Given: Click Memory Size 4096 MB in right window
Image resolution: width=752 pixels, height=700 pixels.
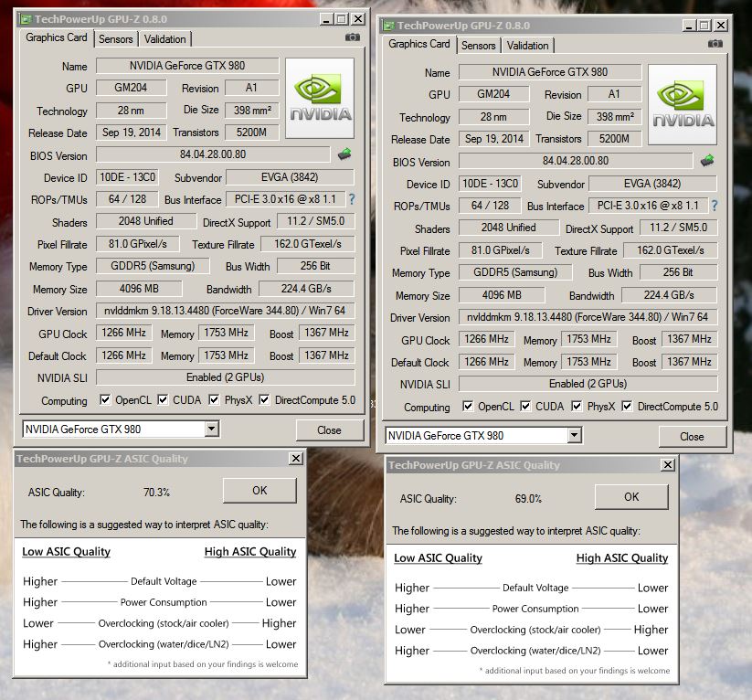Looking at the screenshot, I should pyautogui.click(x=502, y=295).
